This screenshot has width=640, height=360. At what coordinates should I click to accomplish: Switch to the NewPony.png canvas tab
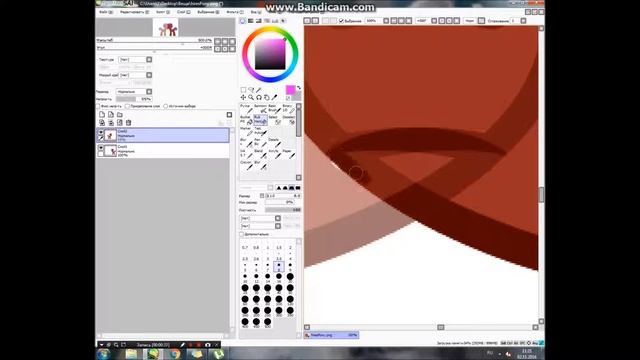332,335
